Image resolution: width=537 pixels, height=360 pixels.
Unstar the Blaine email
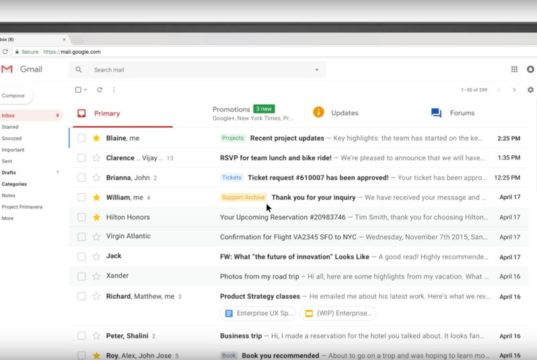click(x=97, y=138)
